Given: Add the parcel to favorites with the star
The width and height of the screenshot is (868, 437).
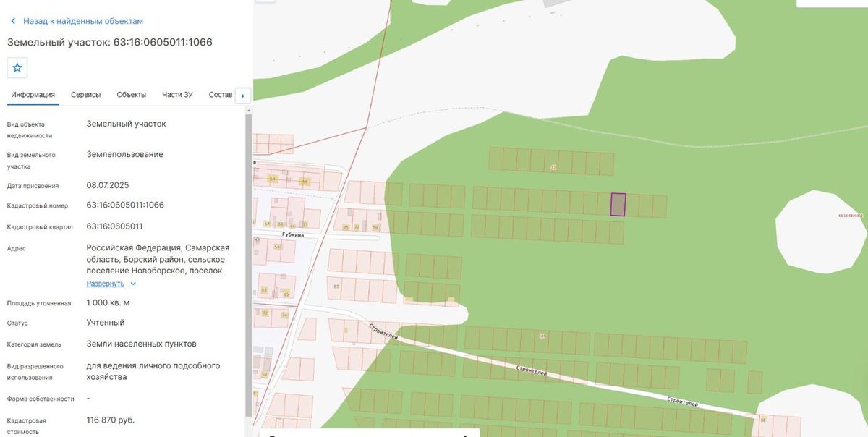Looking at the screenshot, I should (17, 67).
